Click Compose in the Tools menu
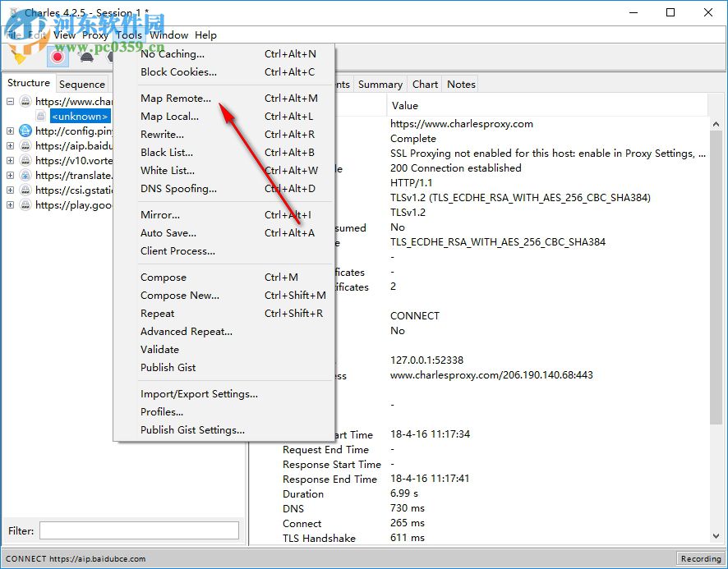Viewport: 728px width, 569px height. [223, 278]
